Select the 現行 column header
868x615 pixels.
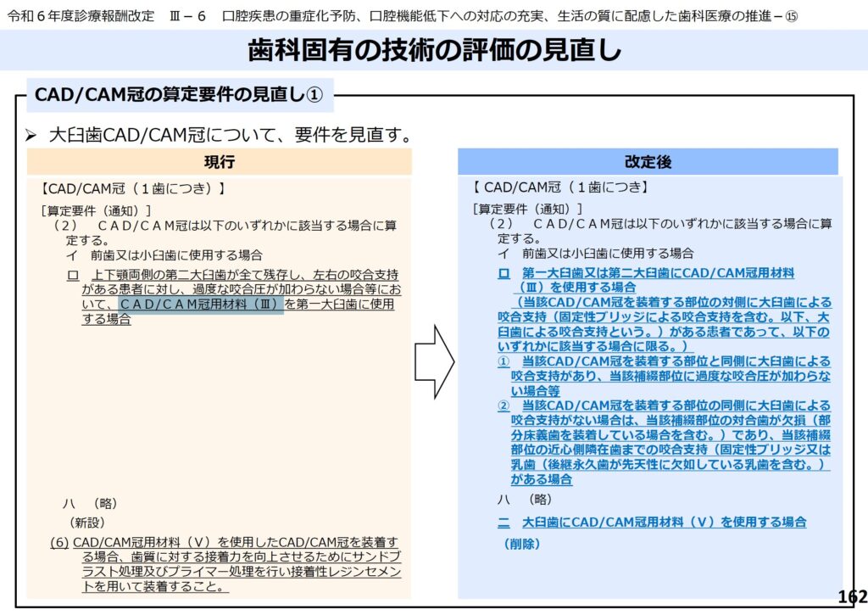[x=219, y=161]
